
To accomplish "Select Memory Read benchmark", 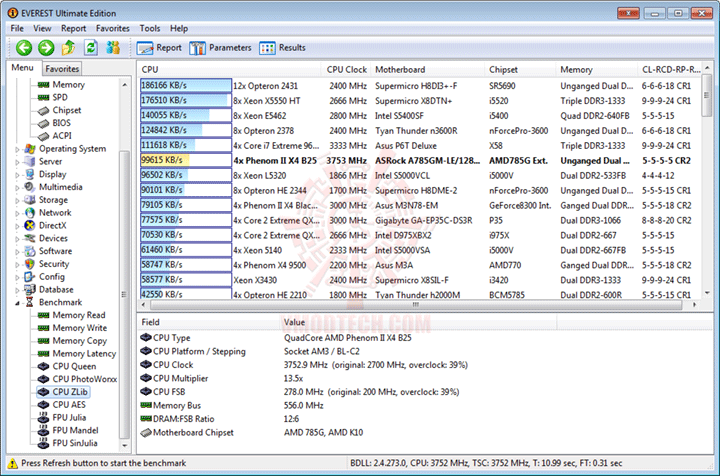I will [x=79, y=315].
